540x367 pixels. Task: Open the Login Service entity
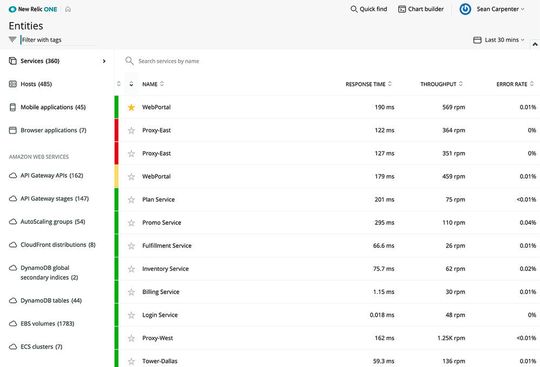160,315
